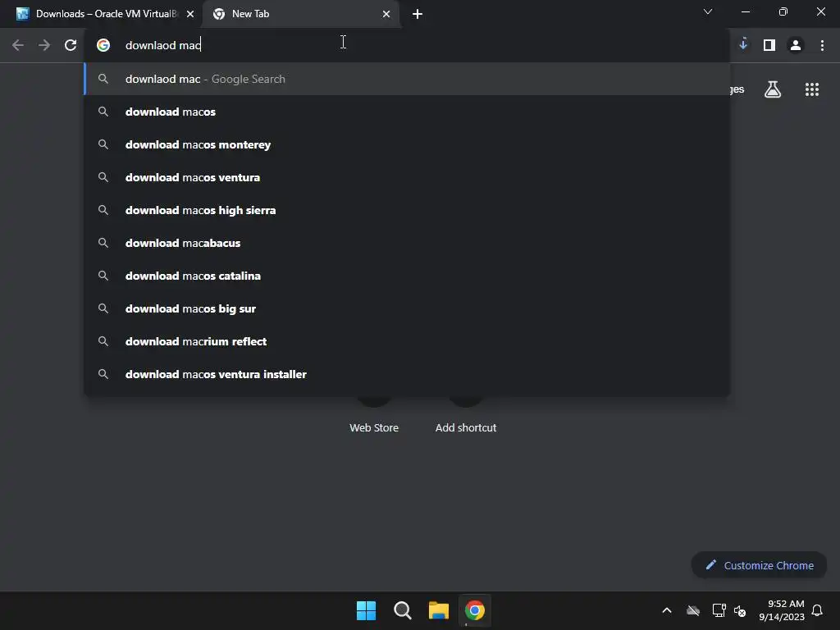Click the Google icon in address bar
The height and width of the screenshot is (630, 840).
(x=103, y=45)
